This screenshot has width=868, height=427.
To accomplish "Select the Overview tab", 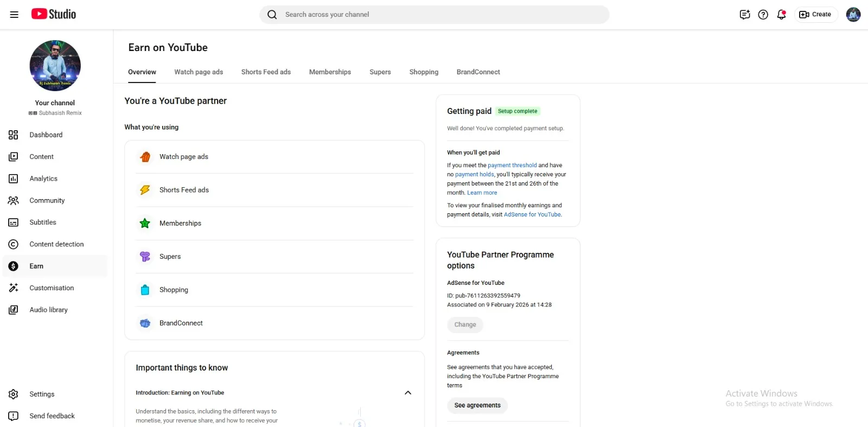I will 142,72.
